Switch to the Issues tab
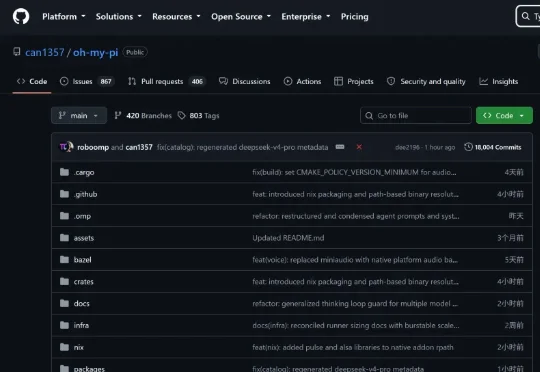 point(87,81)
